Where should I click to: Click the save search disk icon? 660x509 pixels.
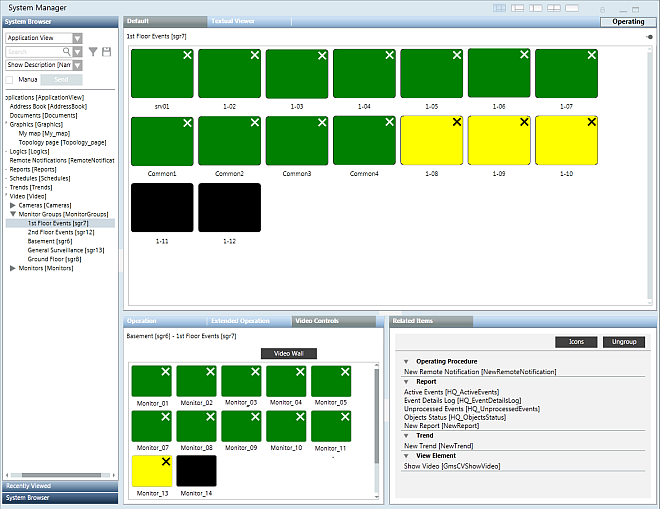point(106,52)
